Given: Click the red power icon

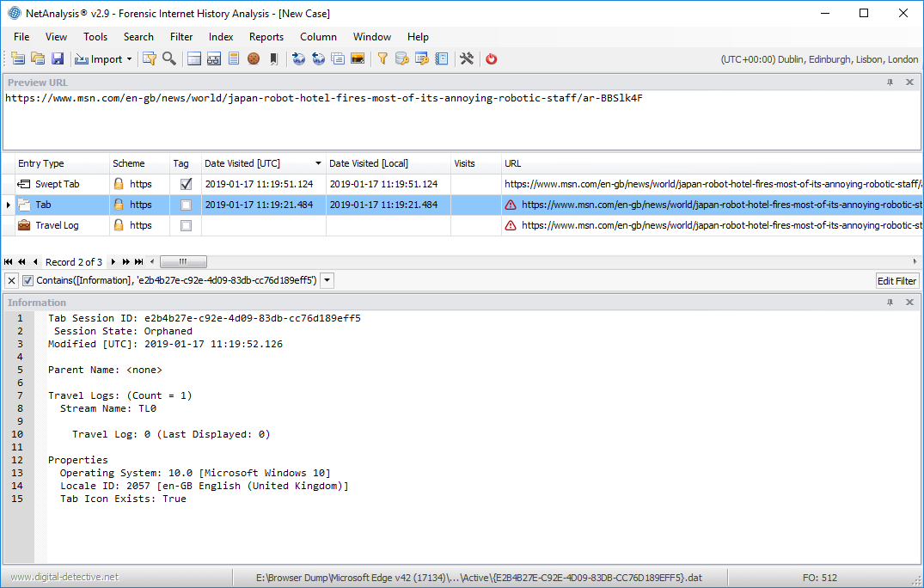Looking at the screenshot, I should (x=492, y=58).
